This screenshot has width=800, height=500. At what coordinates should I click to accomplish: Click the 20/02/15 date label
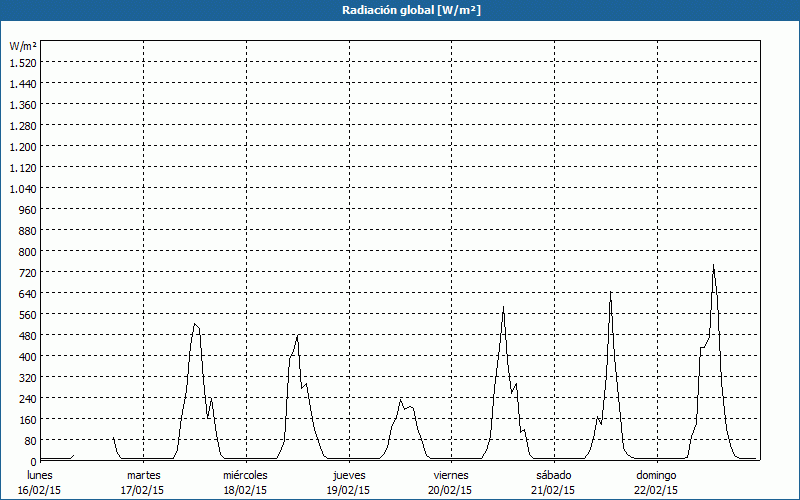[451, 490]
